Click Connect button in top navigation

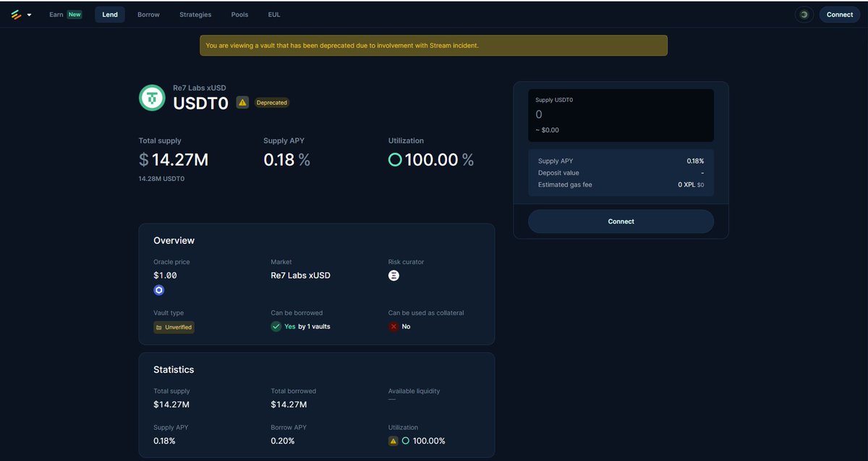click(x=840, y=14)
